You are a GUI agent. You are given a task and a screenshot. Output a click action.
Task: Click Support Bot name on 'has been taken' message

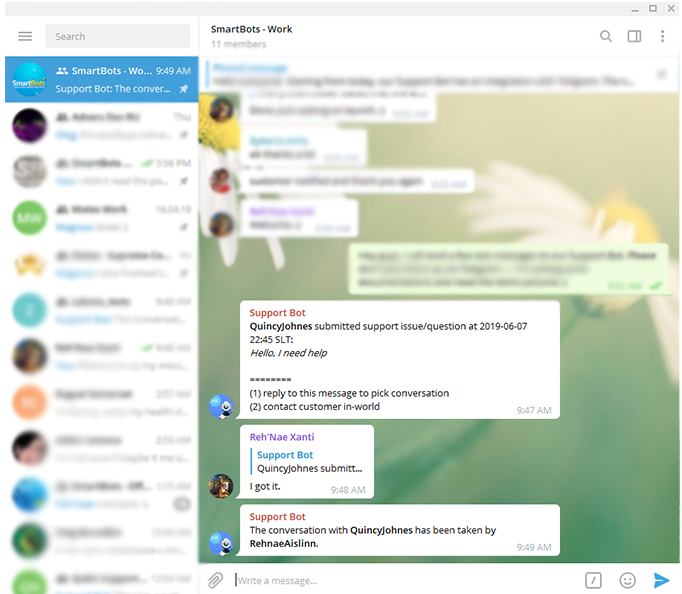coord(277,517)
